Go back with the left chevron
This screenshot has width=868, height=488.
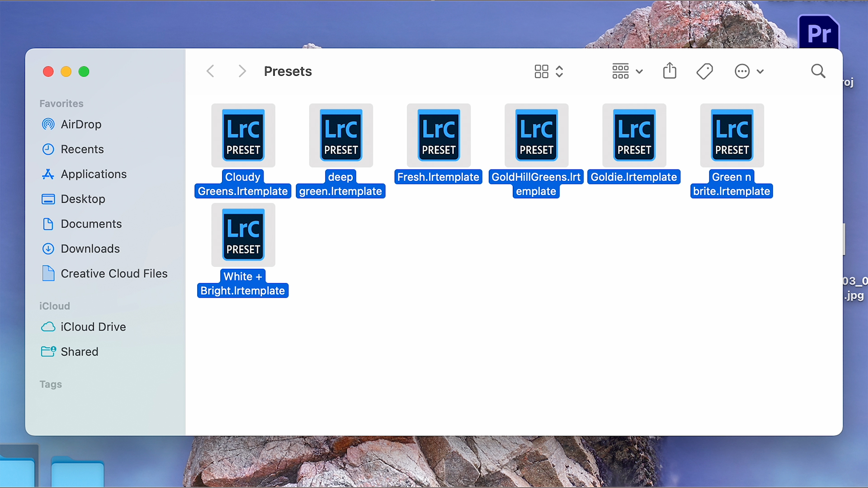tap(210, 71)
